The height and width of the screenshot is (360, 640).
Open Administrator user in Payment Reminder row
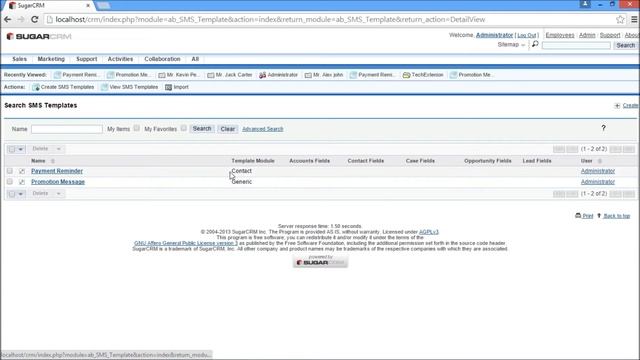click(x=598, y=171)
